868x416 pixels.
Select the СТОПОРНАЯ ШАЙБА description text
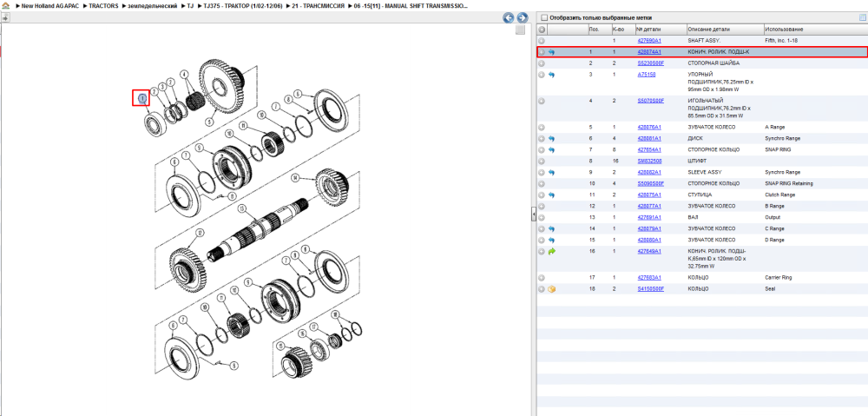pos(713,63)
